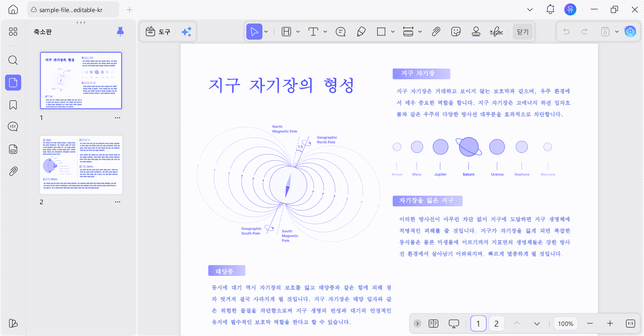The height and width of the screenshot is (336, 644).
Task: Click the 닫기 close button
Action: tap(523, 32)
